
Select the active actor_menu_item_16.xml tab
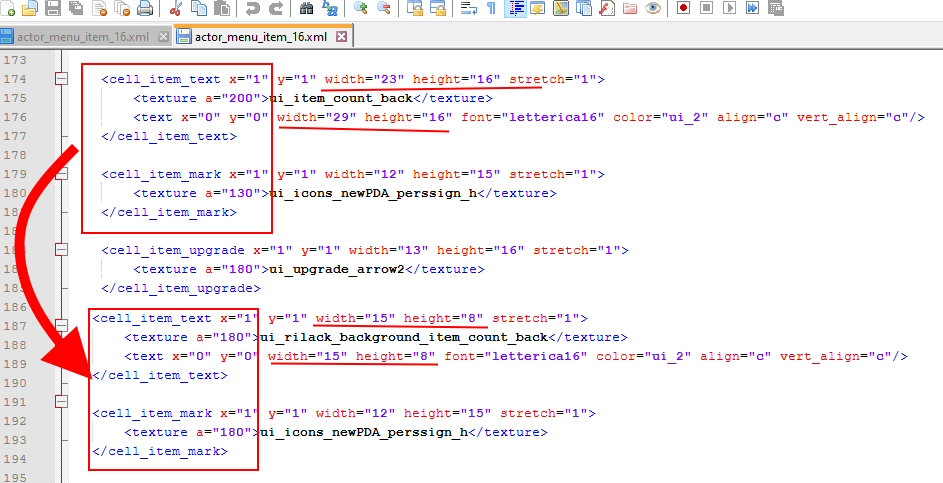click(261, 37)
